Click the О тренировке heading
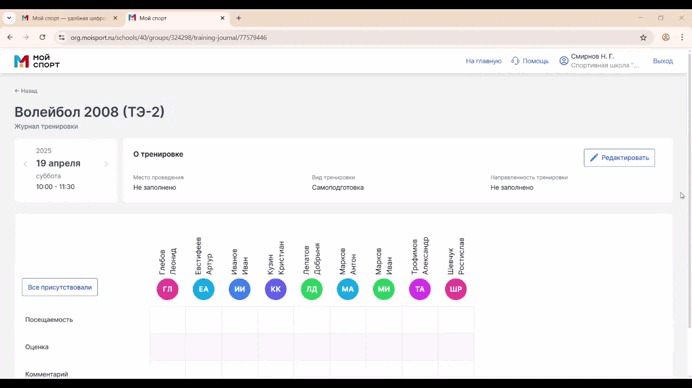Image resolution: width=692 pixels, height=388 pixels. [158, 154]
